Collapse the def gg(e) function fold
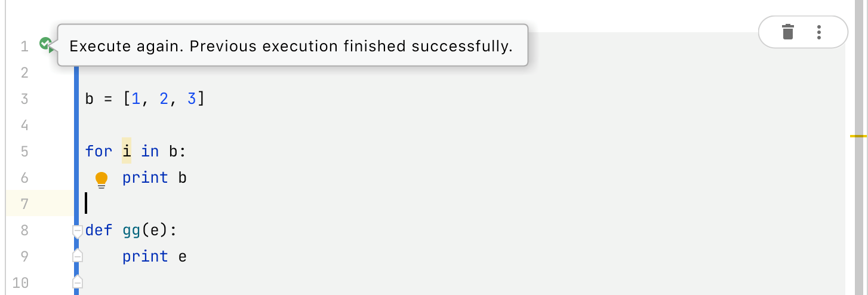 (77, 231)
